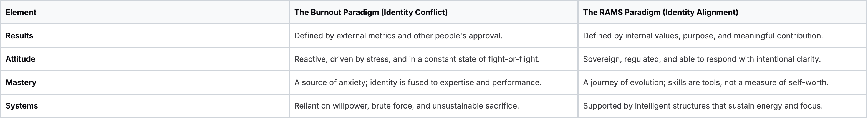Select the "The Burnout Paradigm (Identity Conflict)" header

pos(371,13)
